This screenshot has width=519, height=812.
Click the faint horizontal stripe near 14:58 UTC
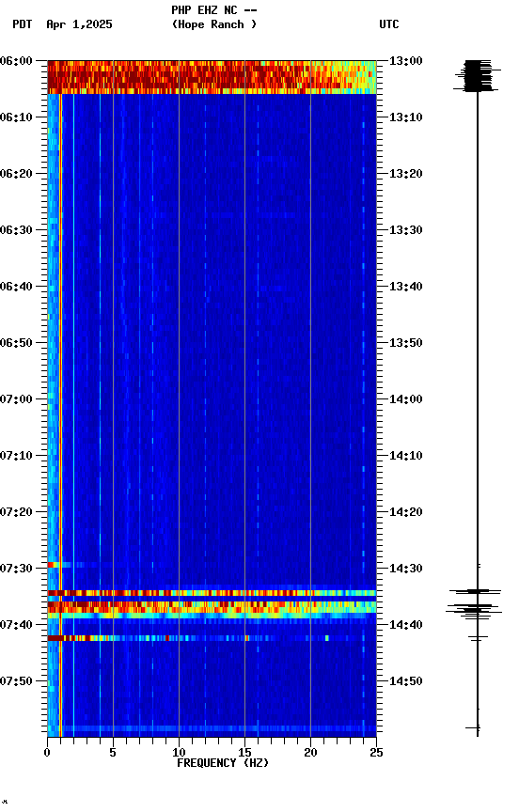(x=212, y=728)
